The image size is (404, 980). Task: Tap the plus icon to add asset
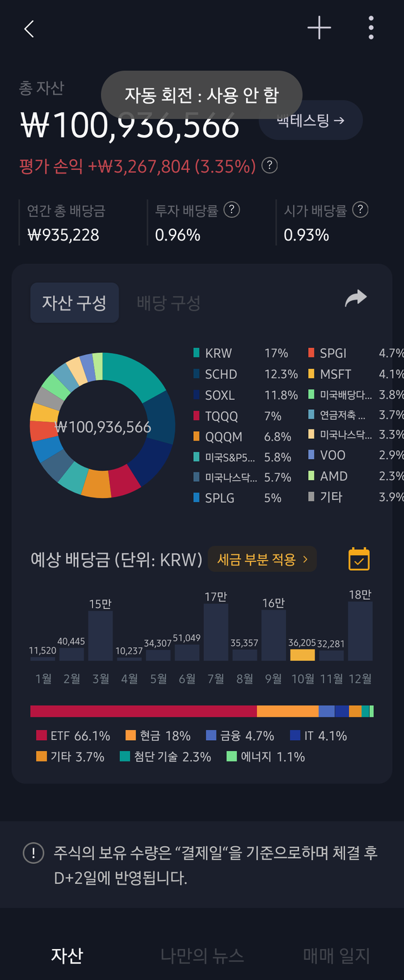(319, 28)
